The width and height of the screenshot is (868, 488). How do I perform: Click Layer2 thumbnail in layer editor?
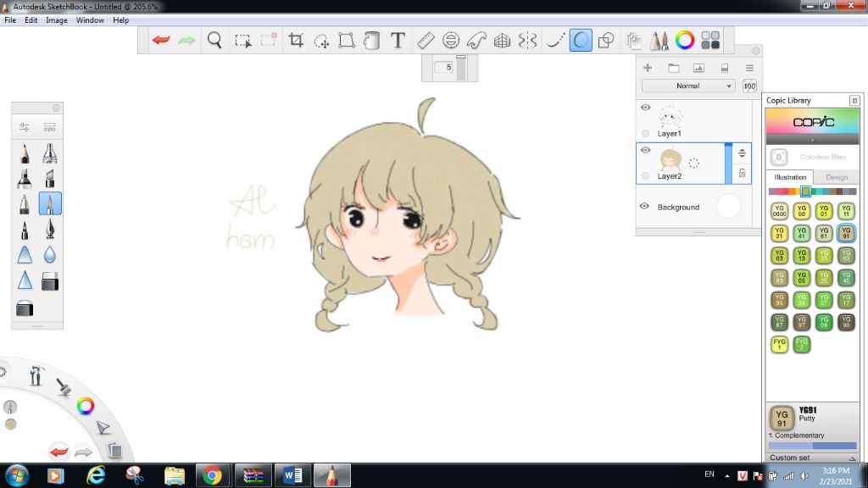click(670, 158)
